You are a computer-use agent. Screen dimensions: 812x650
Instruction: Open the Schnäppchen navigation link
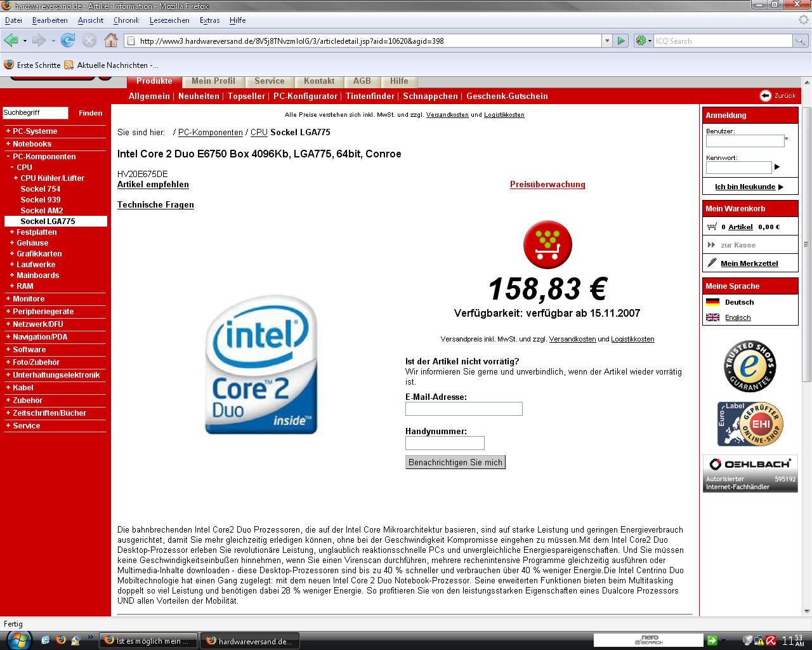[x=430, y=96]
